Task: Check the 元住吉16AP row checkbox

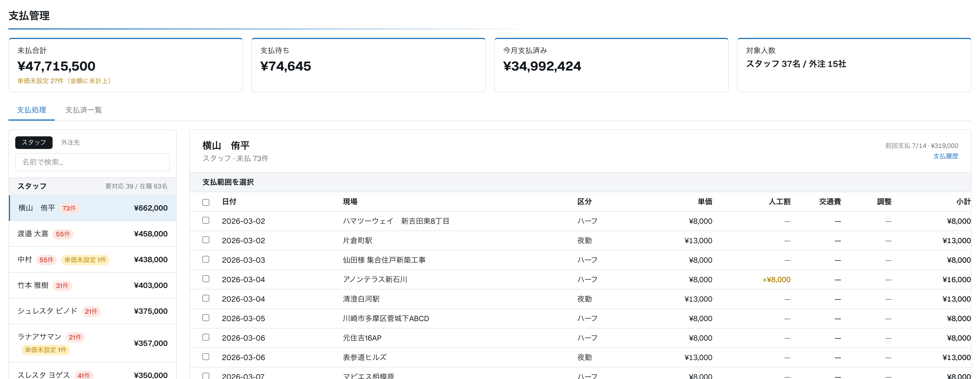Action: tap(206, 337)
